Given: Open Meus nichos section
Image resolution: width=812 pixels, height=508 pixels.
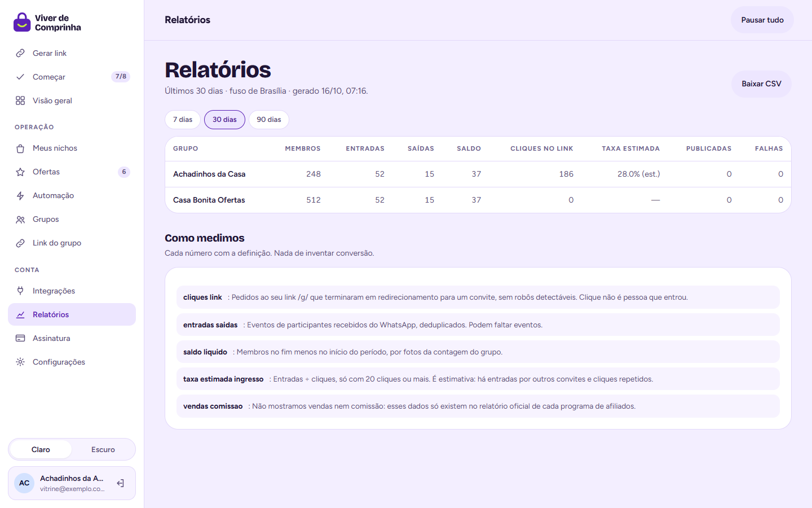Looking at the screenshot, I should (x=72, y=148).
